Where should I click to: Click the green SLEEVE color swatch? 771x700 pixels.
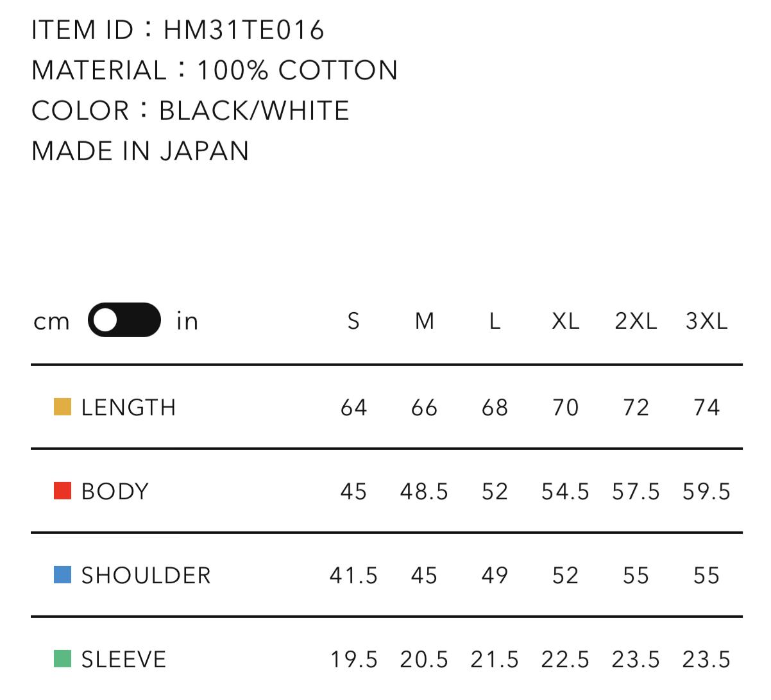point(63,659)
